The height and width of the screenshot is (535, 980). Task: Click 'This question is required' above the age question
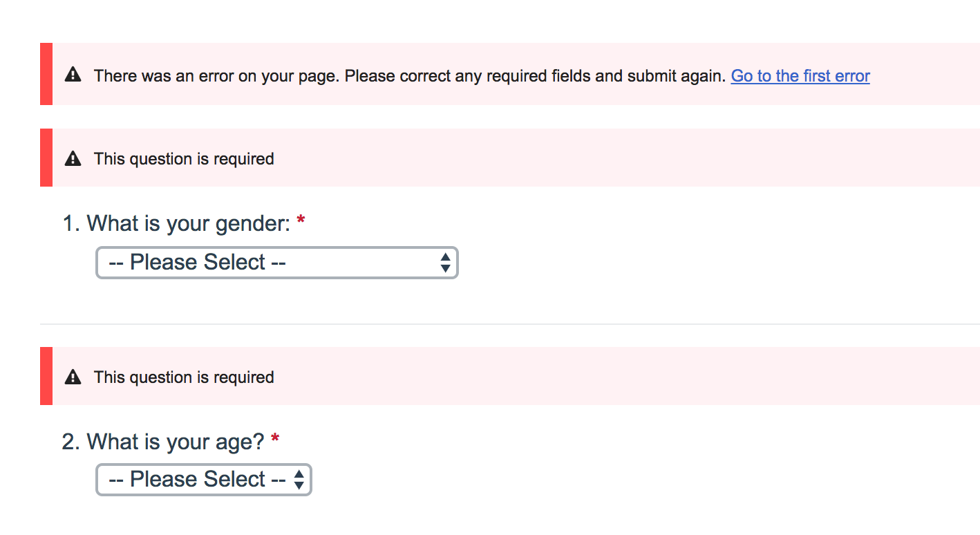click(x=184, y=377)
